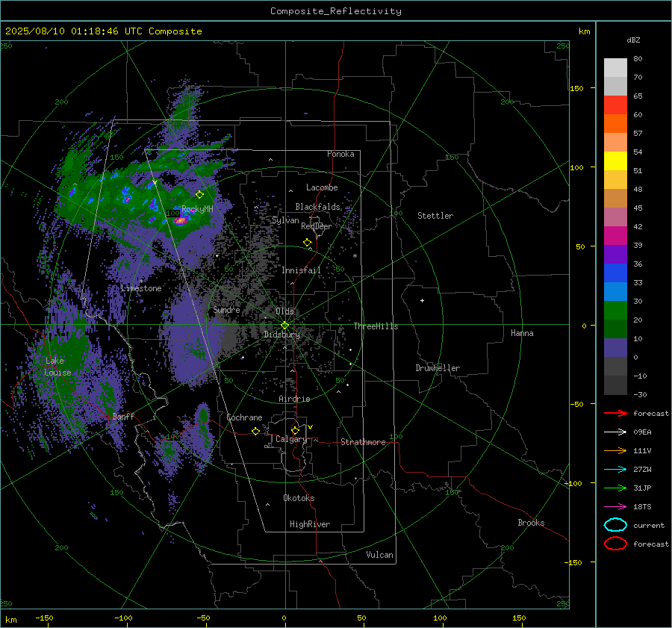Click the Composite_Reflectivity title
Screen dimensions: 672x628
(335, 11)
